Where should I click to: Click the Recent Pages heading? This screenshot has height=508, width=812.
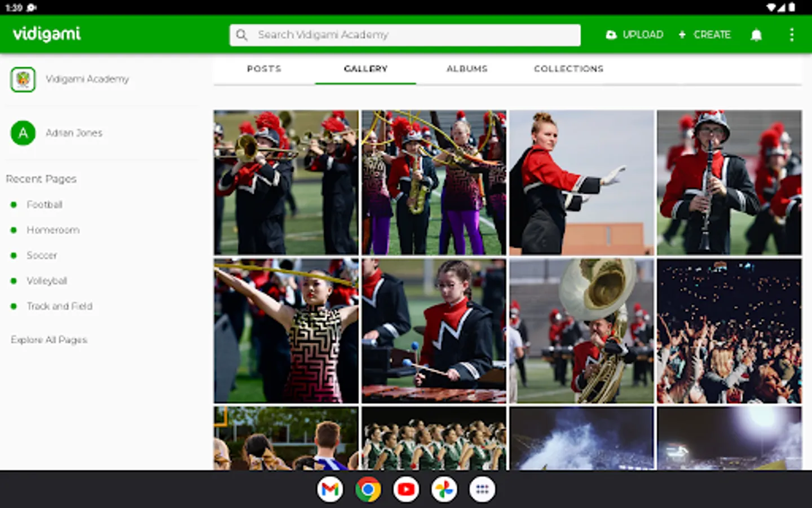click(x=41, y=179)
